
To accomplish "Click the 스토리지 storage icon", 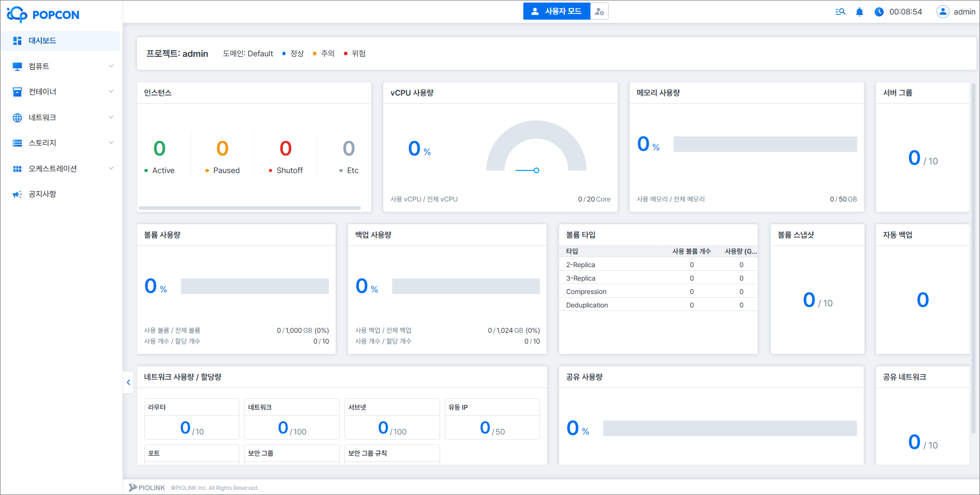I will pyautogui.click(x=17, y=143).
